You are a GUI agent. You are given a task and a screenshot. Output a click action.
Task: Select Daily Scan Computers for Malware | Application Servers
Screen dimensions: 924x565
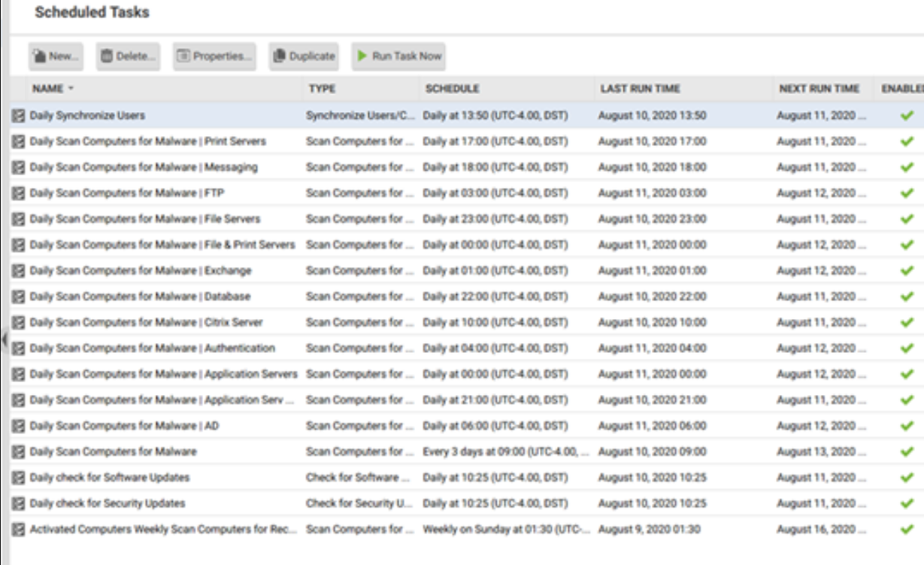point(164,374)
